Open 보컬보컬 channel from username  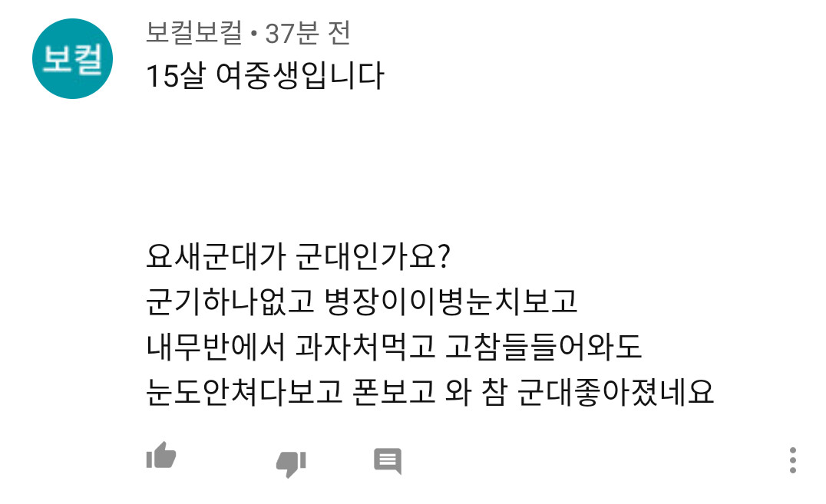coord(194,33)
